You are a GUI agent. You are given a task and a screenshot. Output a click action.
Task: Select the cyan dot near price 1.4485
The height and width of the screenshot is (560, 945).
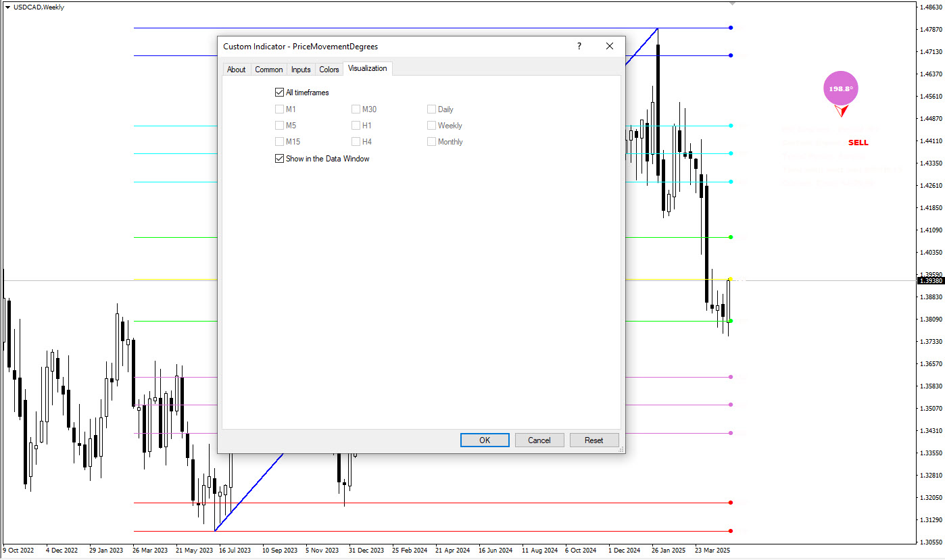pos(731,126)
